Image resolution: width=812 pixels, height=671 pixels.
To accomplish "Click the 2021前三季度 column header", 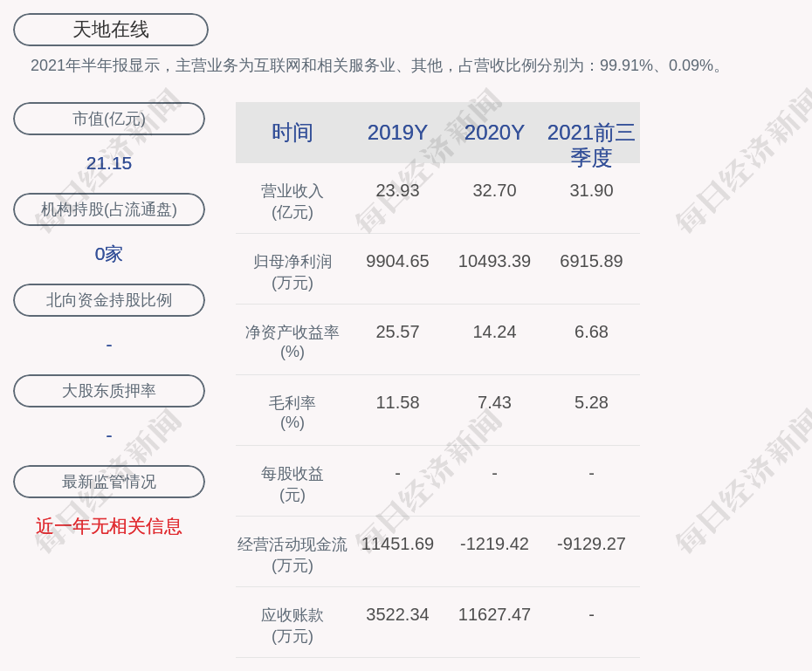I will pos(591,144).
